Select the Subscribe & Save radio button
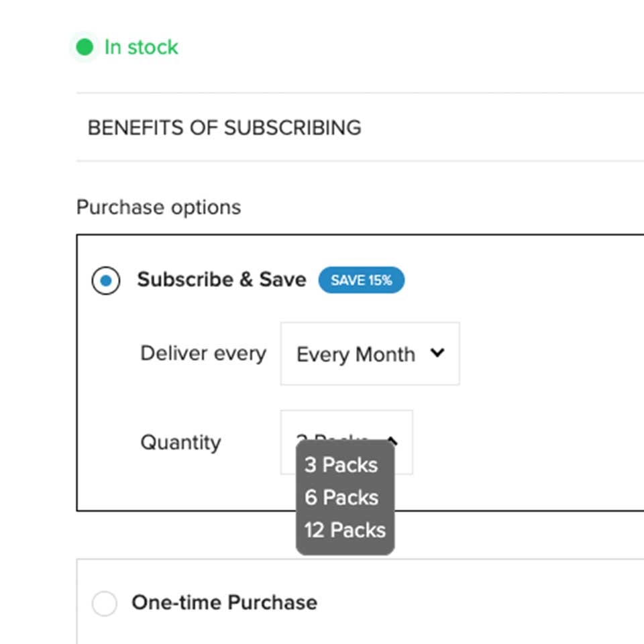This screenshot has height=644, width=644. coord(106,280)
